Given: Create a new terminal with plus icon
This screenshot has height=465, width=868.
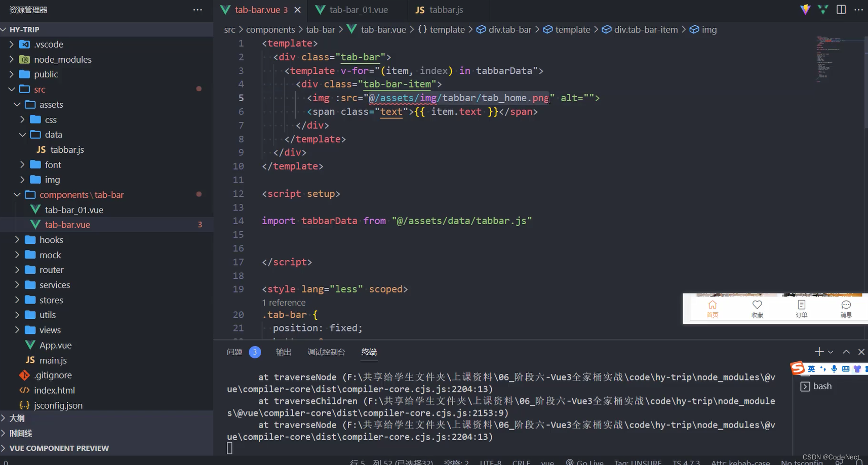Looking at the screenshot, I should tap(819, 352).
